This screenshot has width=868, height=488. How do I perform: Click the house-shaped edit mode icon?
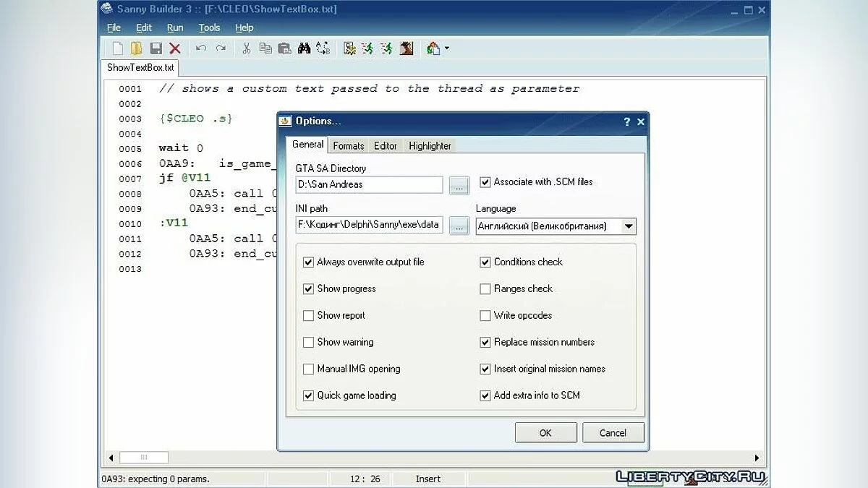pyautogui.click(x=433, y=48)
